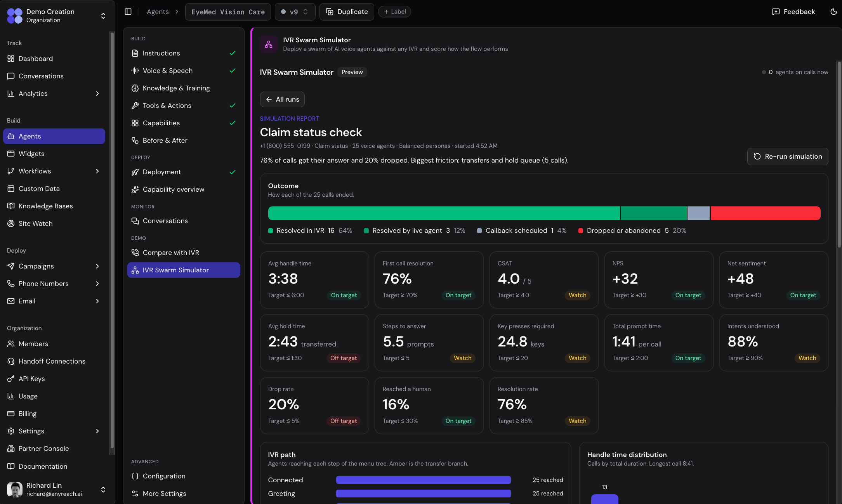The height and width of the screenshot is (504, 842).
Task: Add a Label to agent
Action: pos(394,12)
